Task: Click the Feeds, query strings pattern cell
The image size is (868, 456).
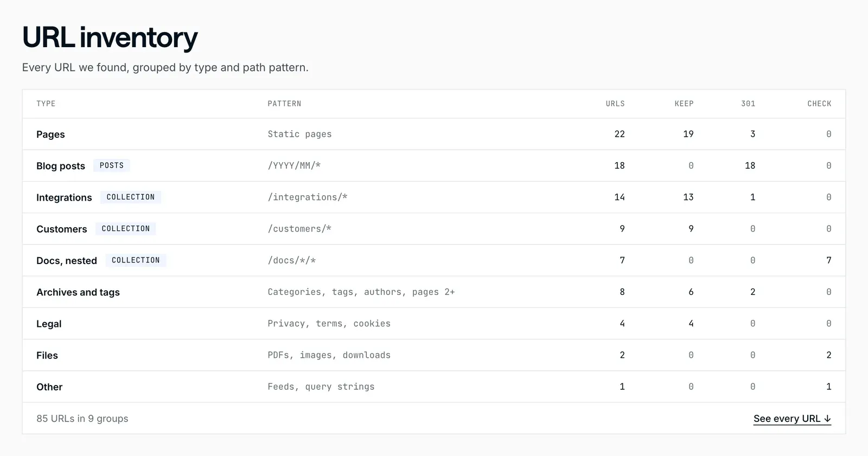Action: tap(321, 387)
